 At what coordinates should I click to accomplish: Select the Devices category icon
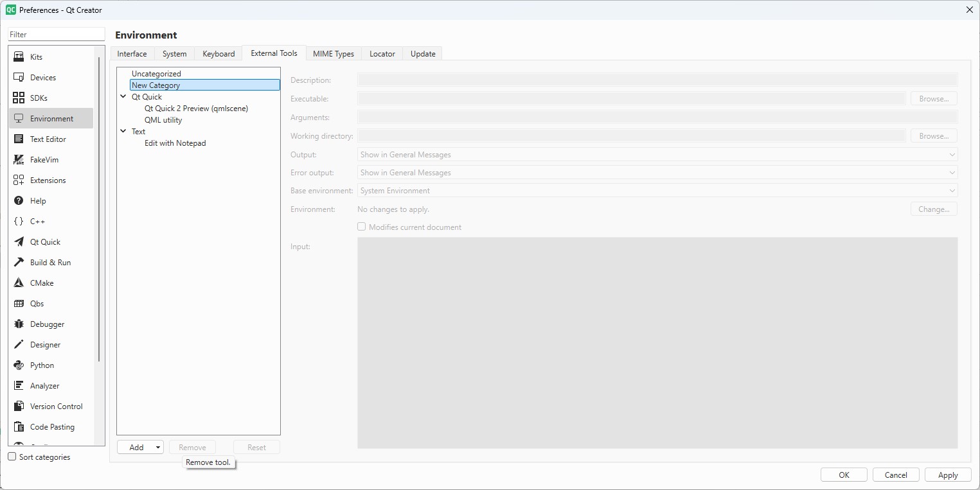[x=19, y=78]
